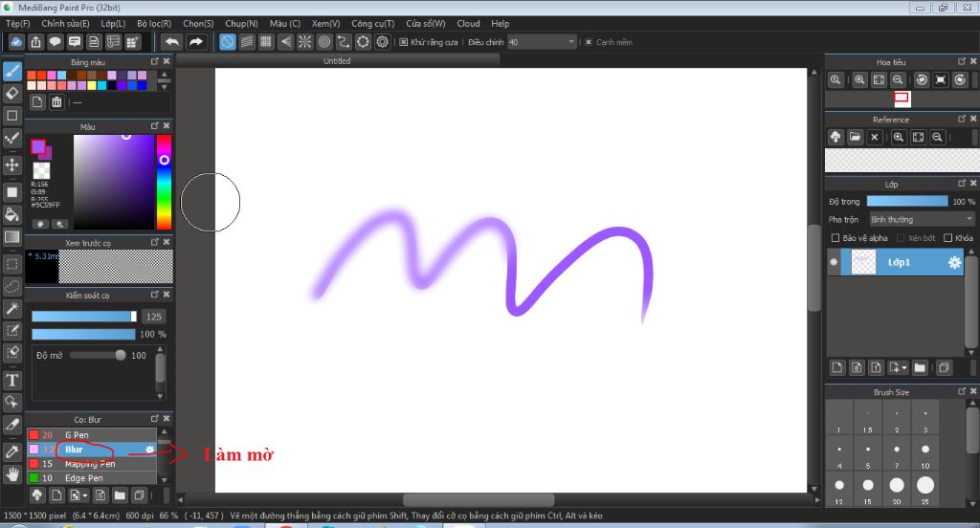Select transparent color swatch
Image resolution: width=980 pixels, height=528 pixels.
tap(41, 170)
